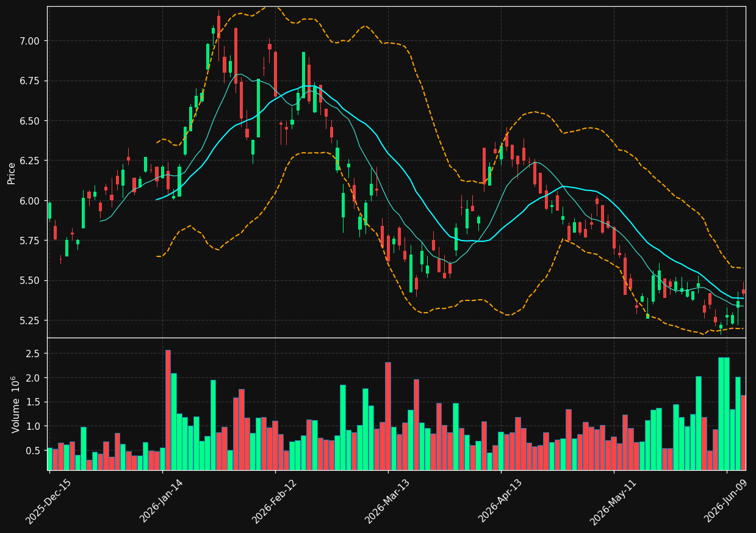Click the 2026-Apr-13 date label
This screenshot has height=533, width=756.
coord(500,501)
